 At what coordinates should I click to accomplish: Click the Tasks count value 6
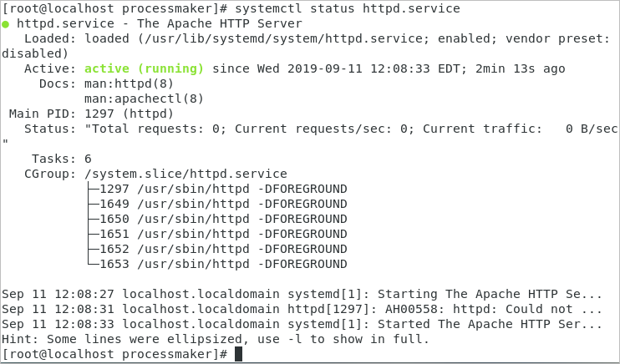point(88,159)
